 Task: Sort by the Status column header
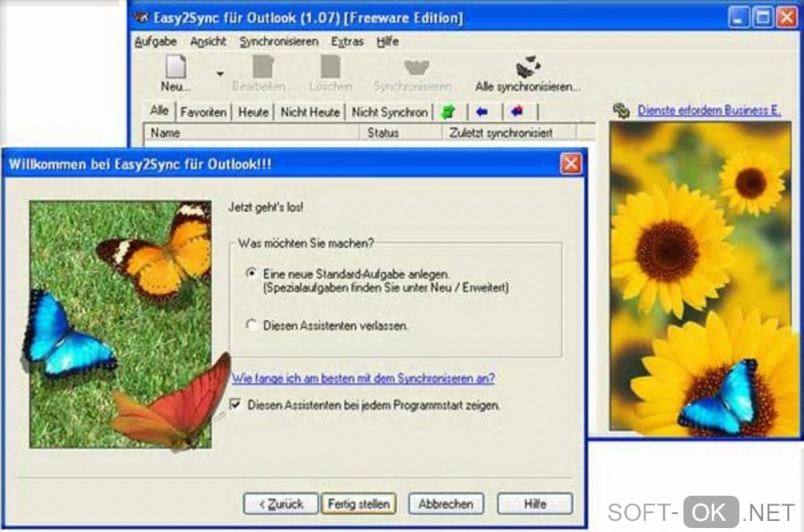tap(401, 132)
